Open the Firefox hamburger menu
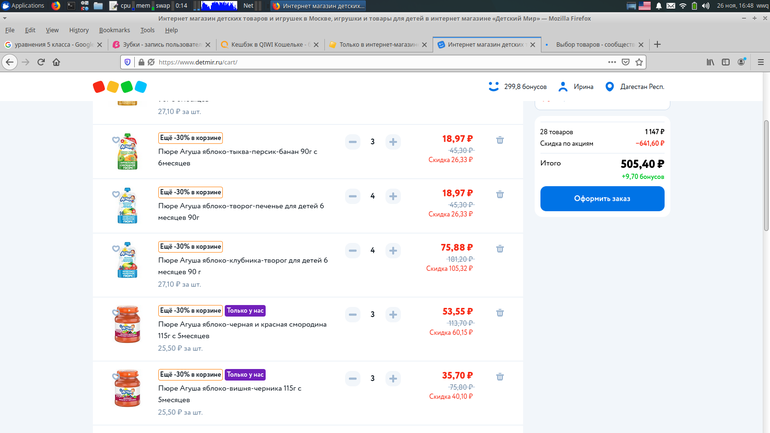 pyautogui.click(x=760, y=62)
